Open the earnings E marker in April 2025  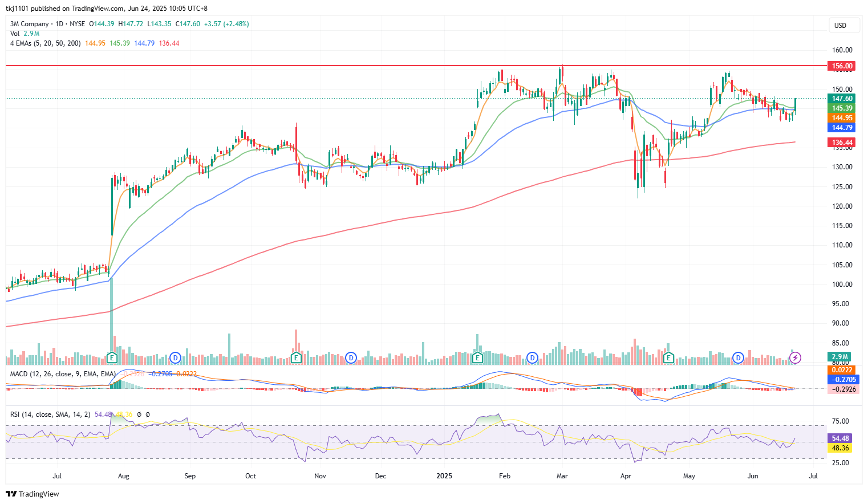point(668,358)
